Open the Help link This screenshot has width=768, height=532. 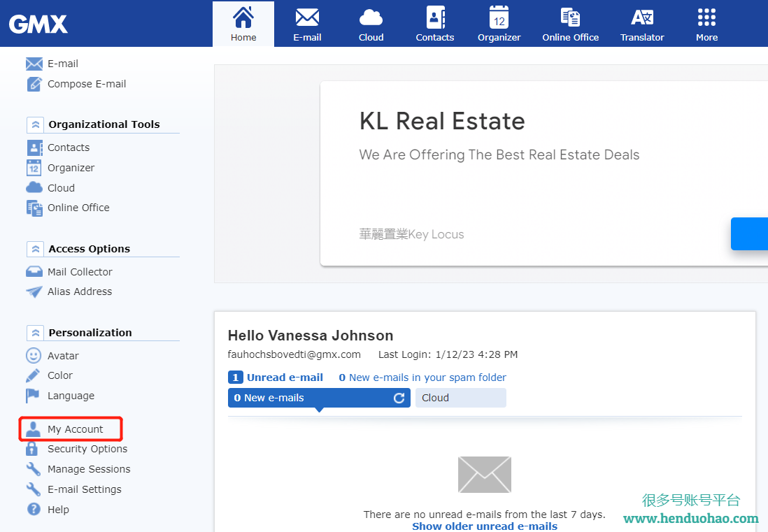tap(58, 510)
